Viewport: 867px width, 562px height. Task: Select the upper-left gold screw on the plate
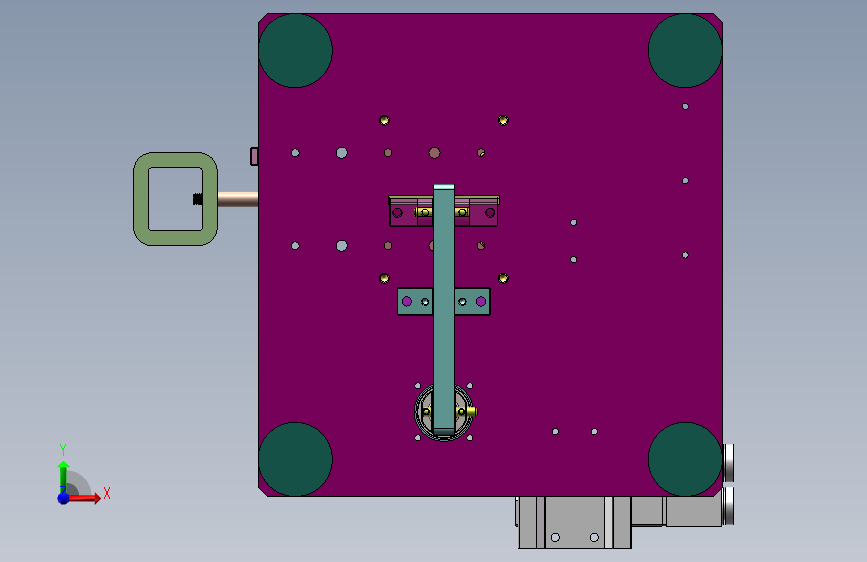384,120
